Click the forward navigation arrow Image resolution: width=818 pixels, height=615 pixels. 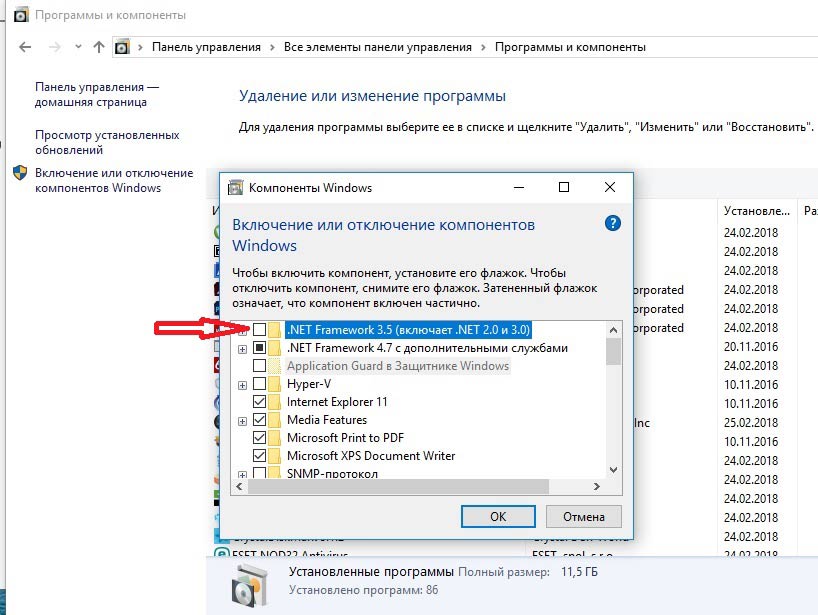pos(54,47)
